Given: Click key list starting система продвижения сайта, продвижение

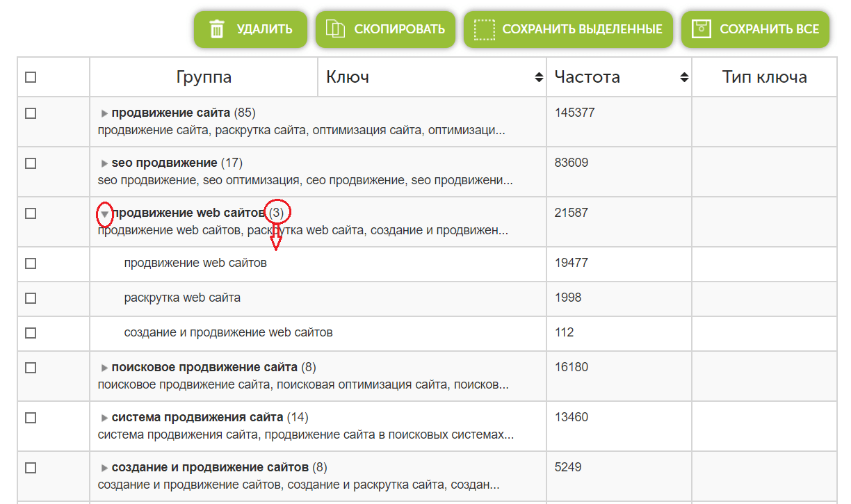Looking at the screenshot, I should tap(306, 435).
